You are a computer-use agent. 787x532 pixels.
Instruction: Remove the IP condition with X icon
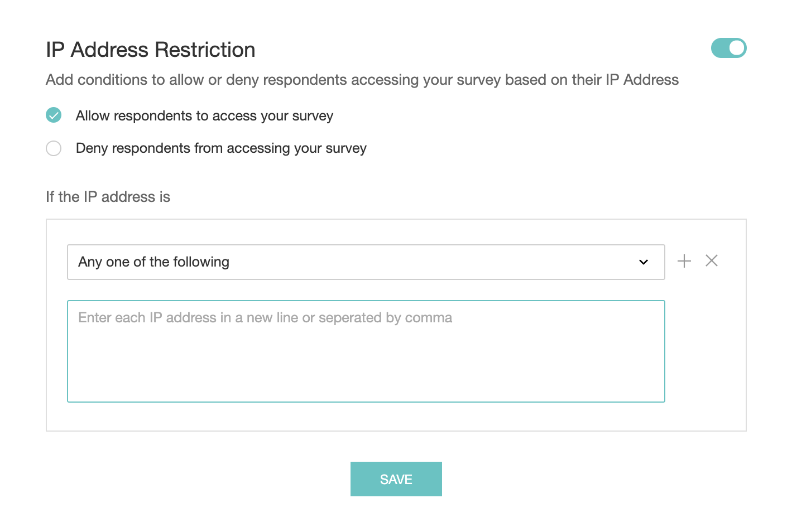point(711,260)
